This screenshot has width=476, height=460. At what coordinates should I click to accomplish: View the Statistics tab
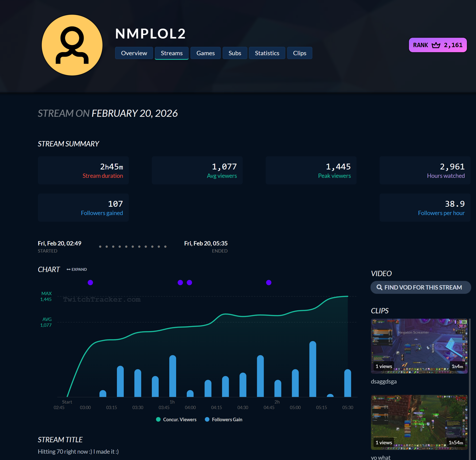click(x=267, y=53)
